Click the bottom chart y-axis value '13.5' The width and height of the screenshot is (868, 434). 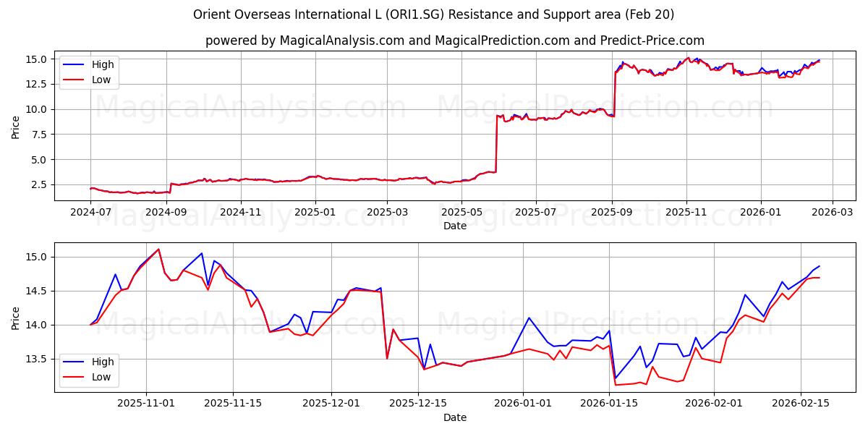point(38,359)
